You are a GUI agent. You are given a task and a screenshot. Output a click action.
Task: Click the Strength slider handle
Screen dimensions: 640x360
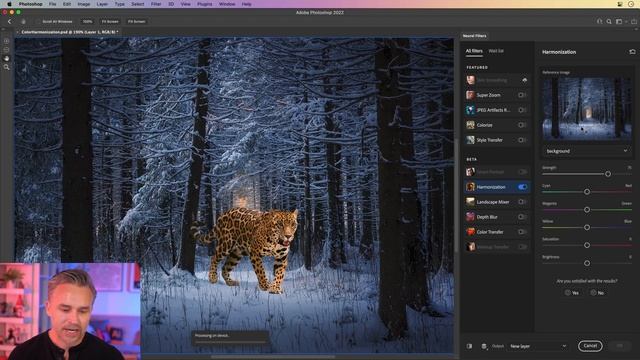pos(608,174)
